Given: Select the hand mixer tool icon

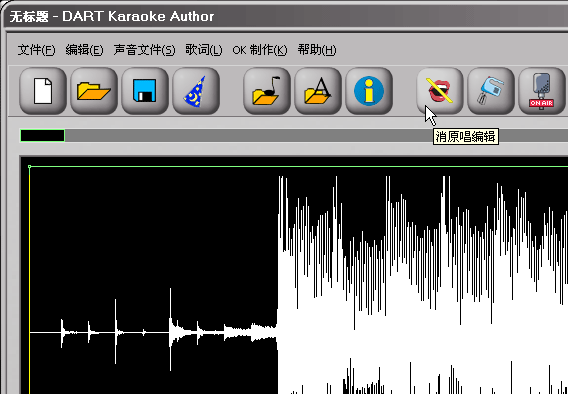Looking at the screenshot, I should [491, 91].
